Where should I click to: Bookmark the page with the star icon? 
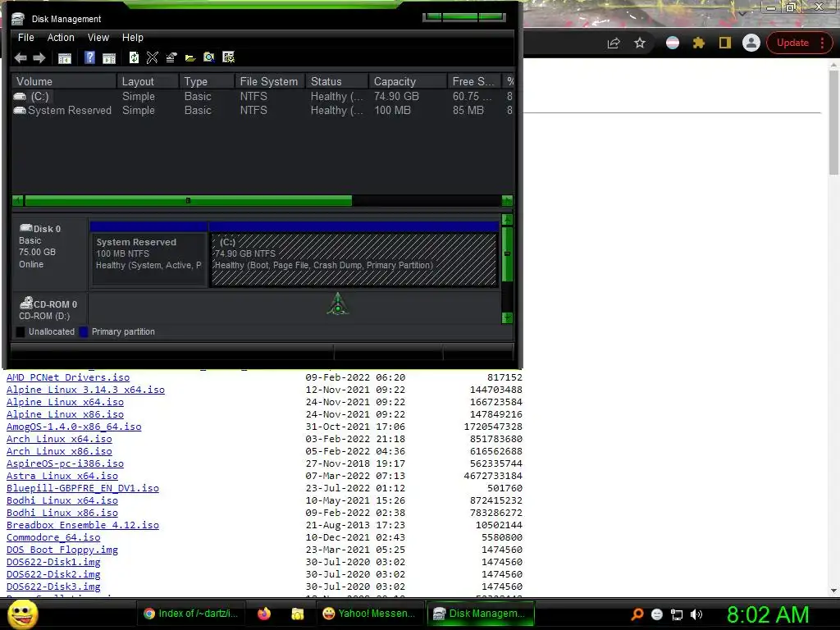click(640, 43)
